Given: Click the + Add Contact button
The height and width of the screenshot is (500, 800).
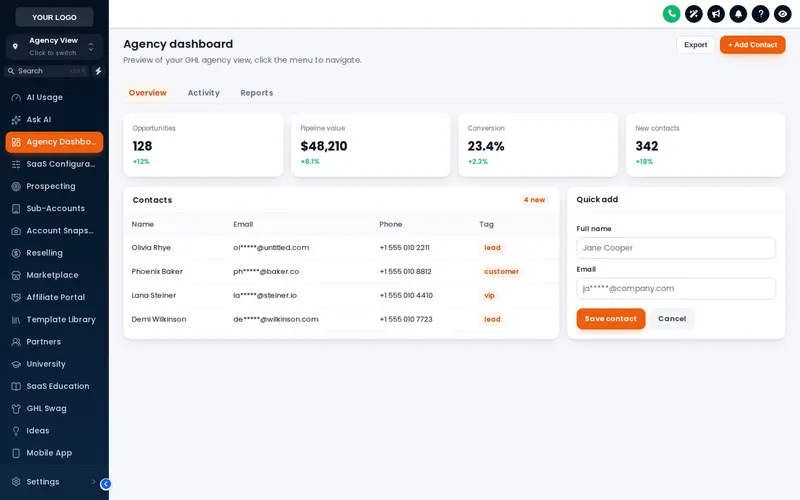Looking at the screenshot, I should 753,45.
